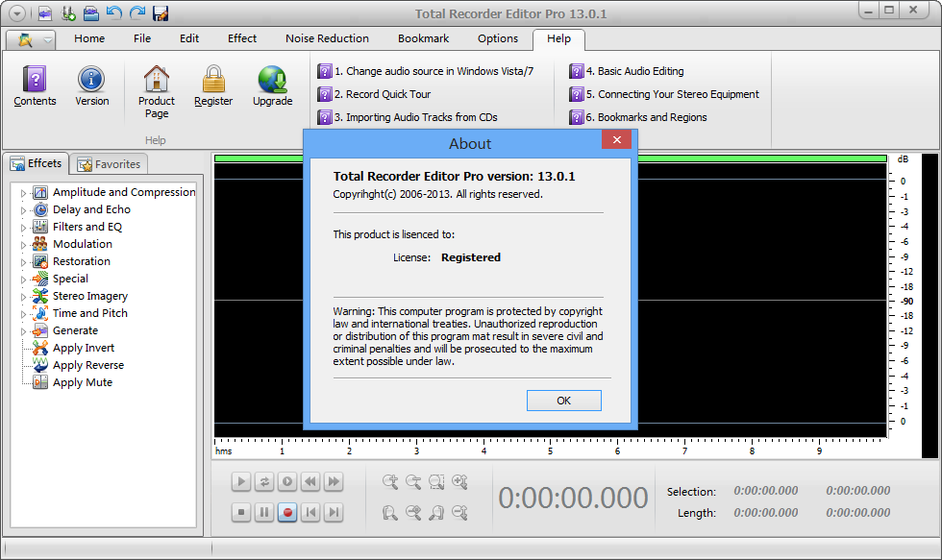Click OK in the About dialog
Image resolution: width=942 pixels, height=560 pixels.
click(563, 401)
